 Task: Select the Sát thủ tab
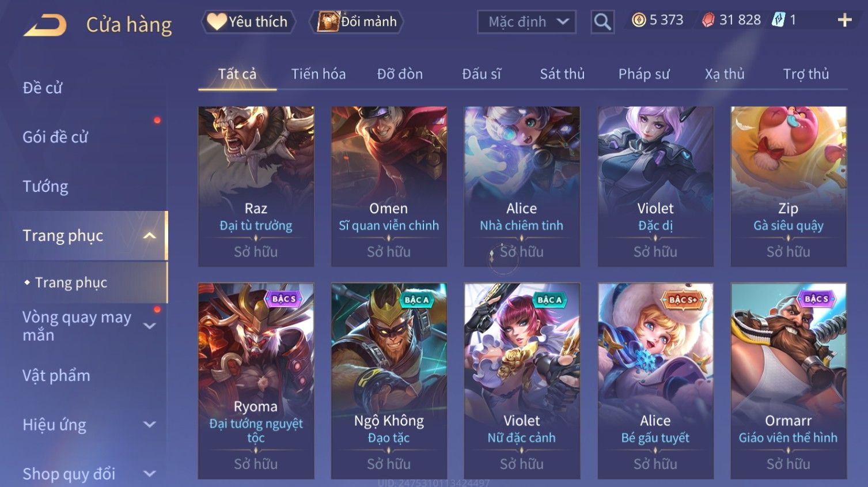pyautogui.click(x=562, y=74)
